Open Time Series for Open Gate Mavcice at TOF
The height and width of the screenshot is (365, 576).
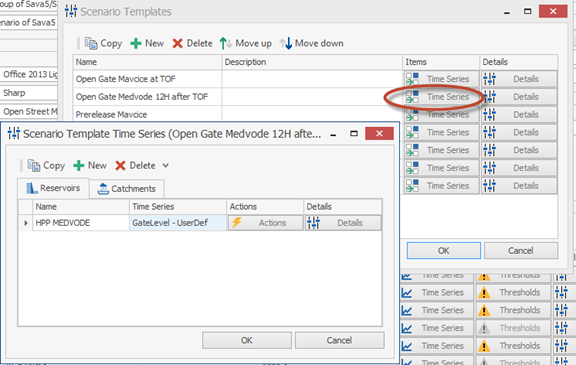point(442,79)
